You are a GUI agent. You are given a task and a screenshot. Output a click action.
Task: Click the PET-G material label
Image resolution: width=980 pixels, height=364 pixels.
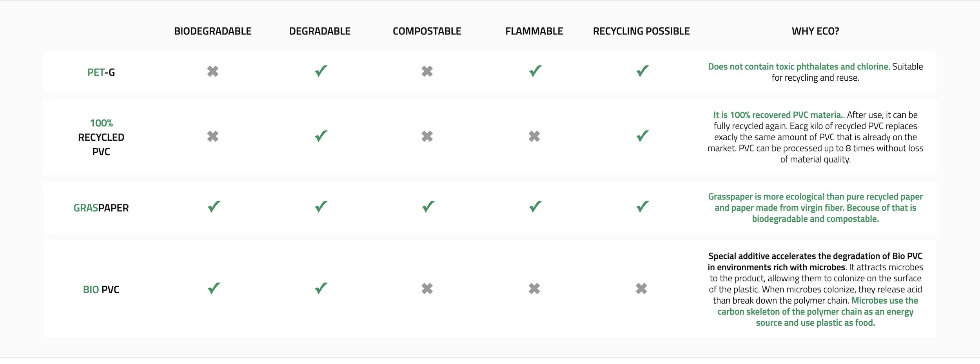101,72
